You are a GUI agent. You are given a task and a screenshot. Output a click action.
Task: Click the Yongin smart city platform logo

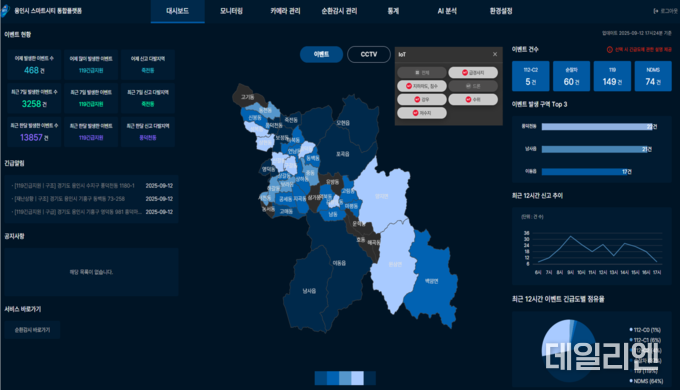click(x=5, y=11)
